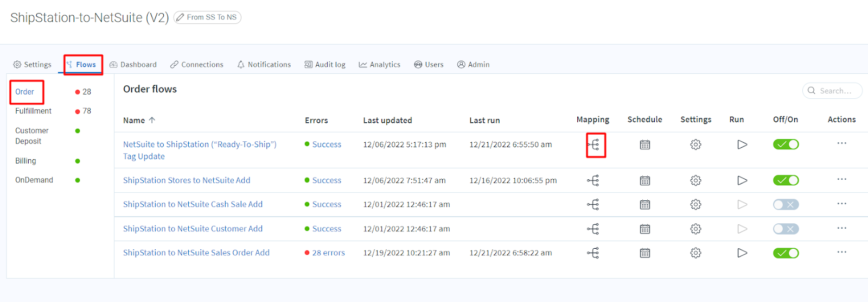Open the Admin tab
Viewport: 868px width, 302px height.
coord(473,65)
